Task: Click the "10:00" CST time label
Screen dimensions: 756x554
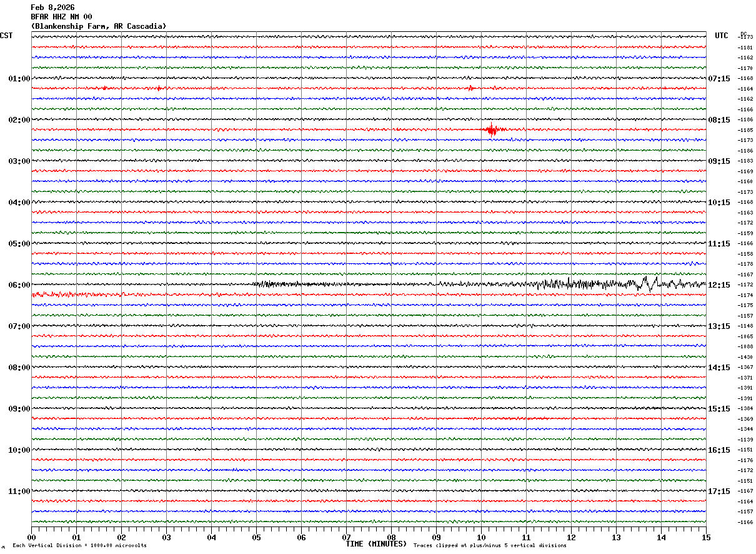Action: point(19,450)
